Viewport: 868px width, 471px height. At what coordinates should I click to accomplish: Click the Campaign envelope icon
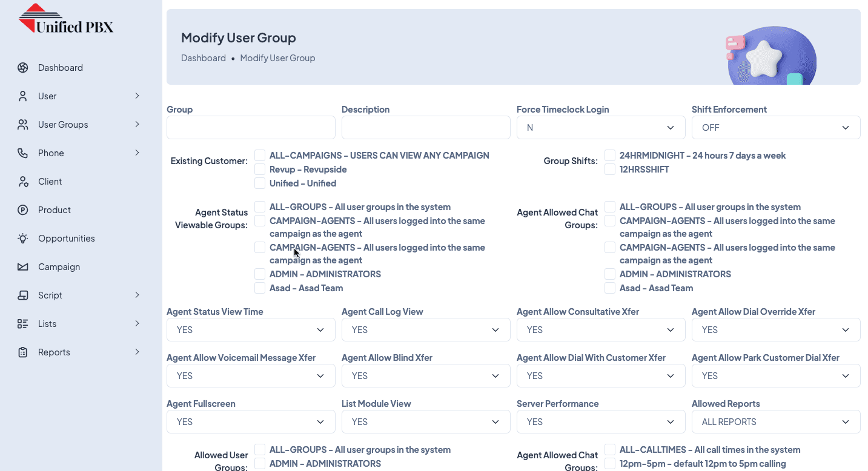23,267
